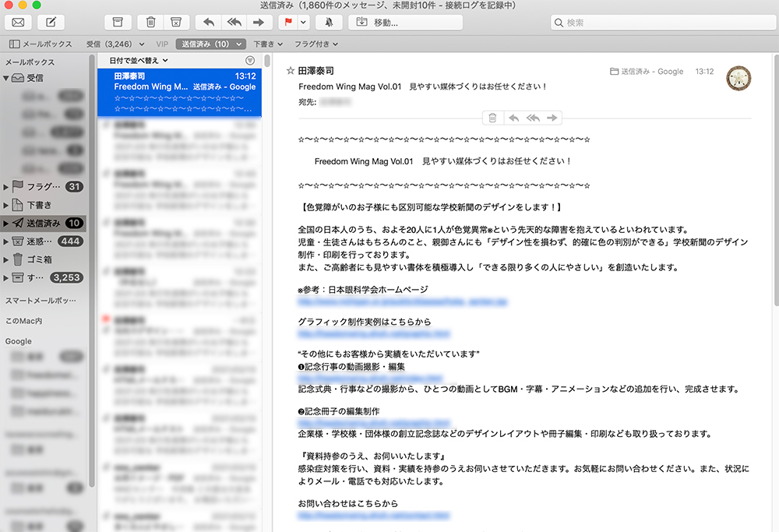Archive the selected message
Viewport: 779px width, 532px height.
point(118,23)
